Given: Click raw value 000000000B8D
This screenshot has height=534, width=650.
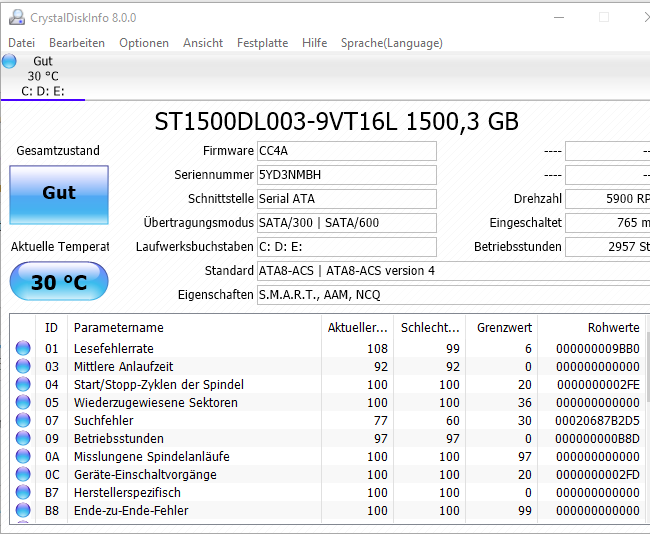Looking at the screenshot, I should pos(597,439).
